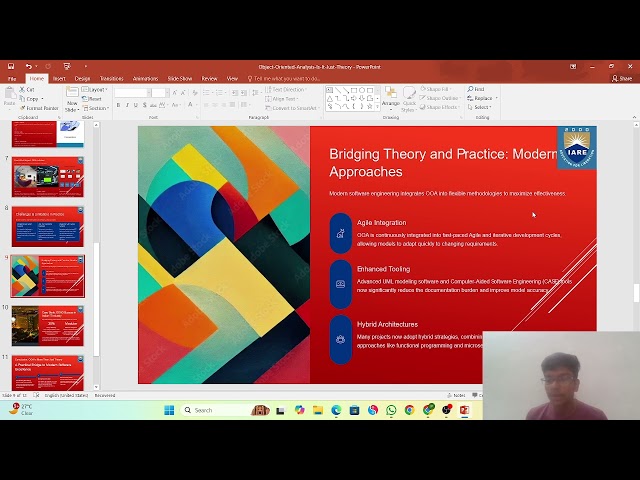Open the Layout dropdown
640x480 pixels.
pyautogui.click(x=95, y=89)
